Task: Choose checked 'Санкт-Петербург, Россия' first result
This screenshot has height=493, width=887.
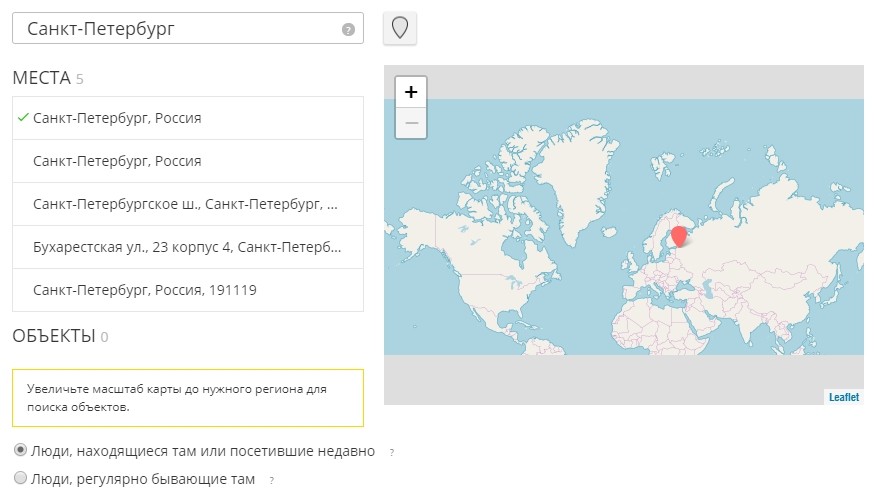Action: [188, 118]
